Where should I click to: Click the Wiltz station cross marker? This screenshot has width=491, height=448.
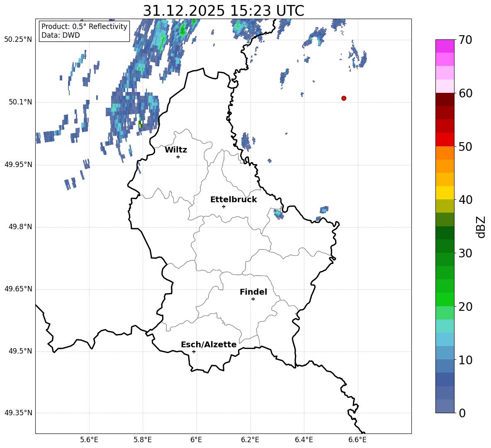[178, 157]
